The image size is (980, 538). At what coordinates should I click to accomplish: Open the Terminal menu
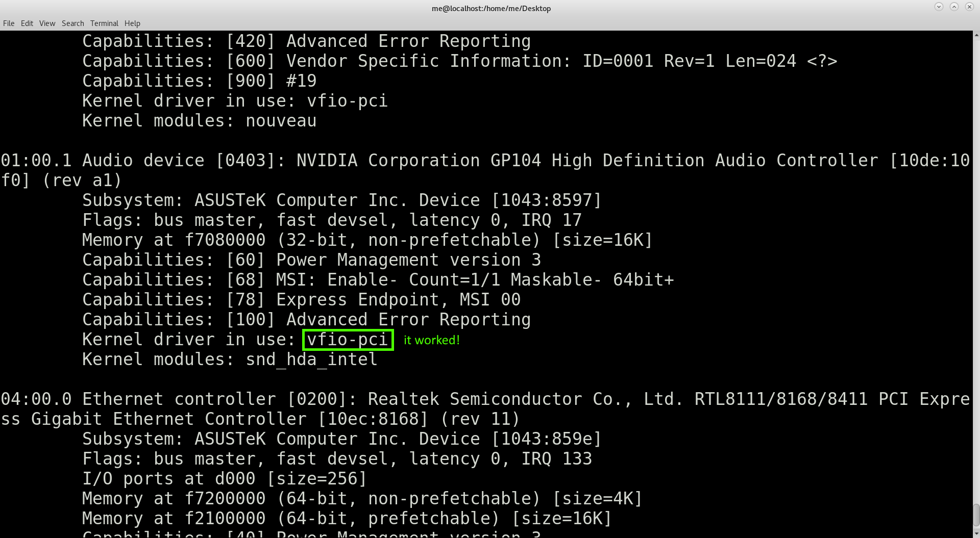tap(104, 23)
